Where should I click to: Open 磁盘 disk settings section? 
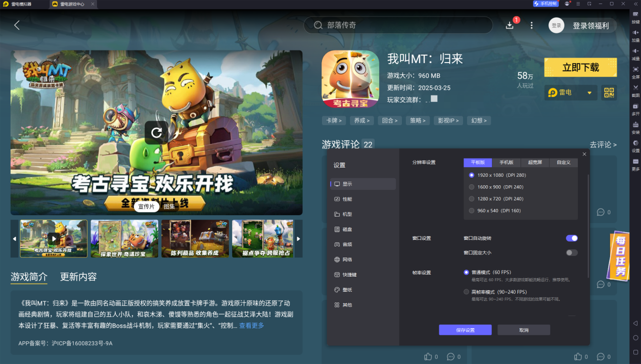pyautogui.click(x=363, y=230)
